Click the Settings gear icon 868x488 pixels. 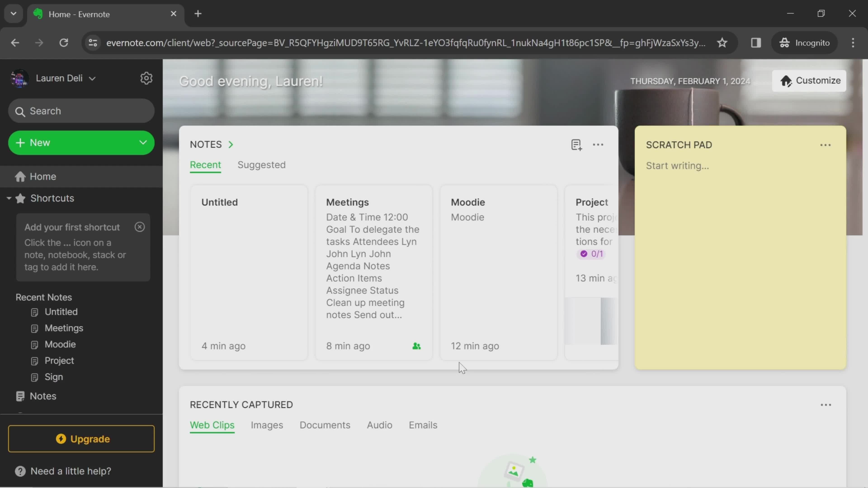(x=147, y=77)
